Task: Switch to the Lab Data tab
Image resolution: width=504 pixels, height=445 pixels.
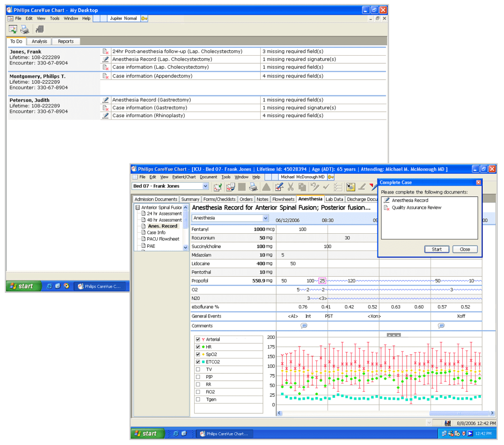Action: (334, 199)
